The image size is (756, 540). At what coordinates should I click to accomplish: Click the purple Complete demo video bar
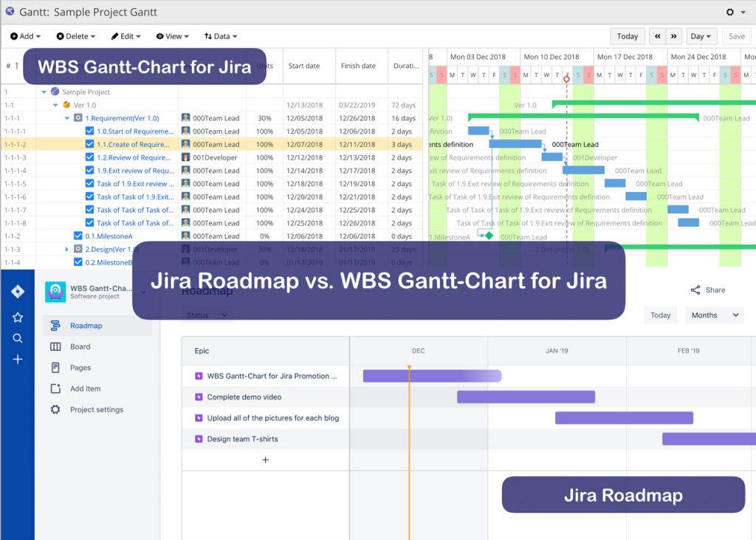pos(526,397)
